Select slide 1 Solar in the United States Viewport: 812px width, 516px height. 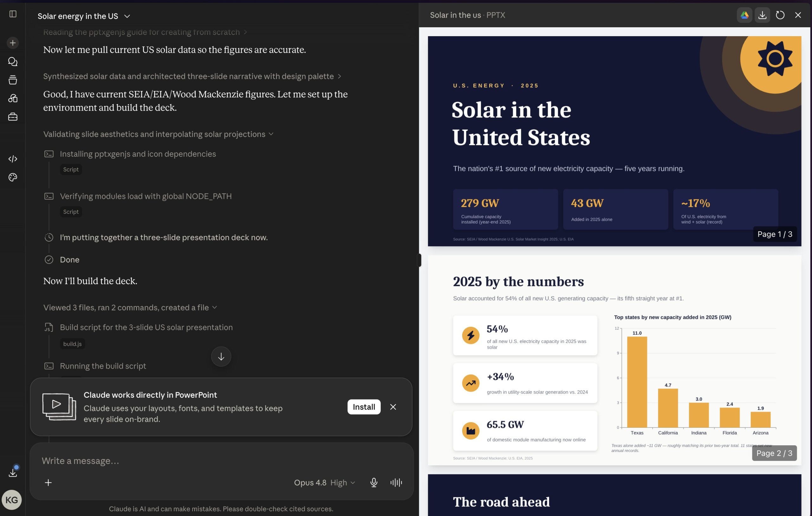(x=614, y=141)
